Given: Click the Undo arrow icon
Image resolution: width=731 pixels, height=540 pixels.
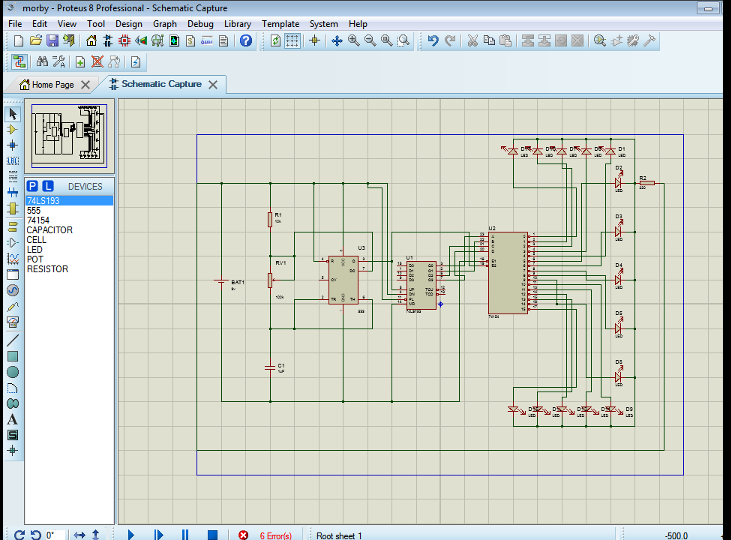Looking at the screenshot, I should click(x=433, y=41).
